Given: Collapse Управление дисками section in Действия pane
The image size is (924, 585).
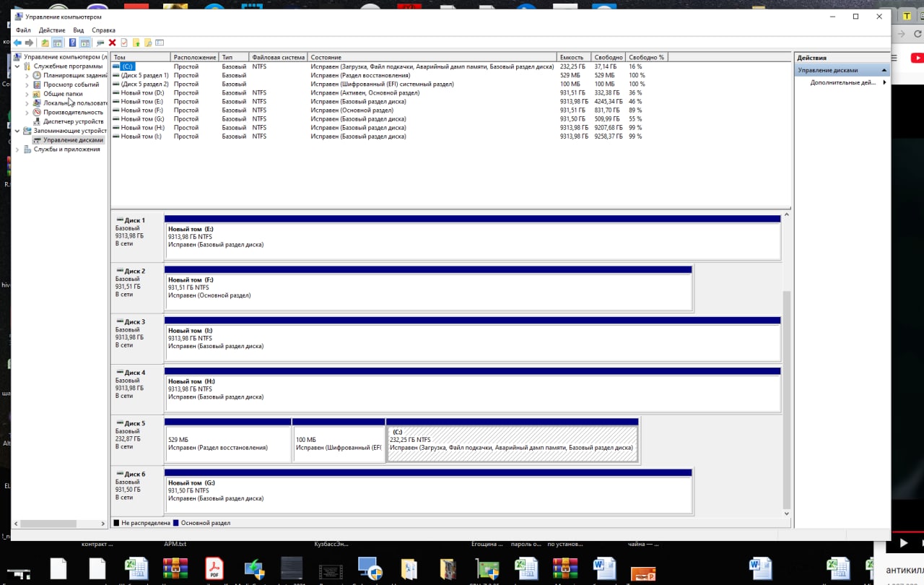Looking at the screenshot, I should pyautogui.click(x=884, y=70).
